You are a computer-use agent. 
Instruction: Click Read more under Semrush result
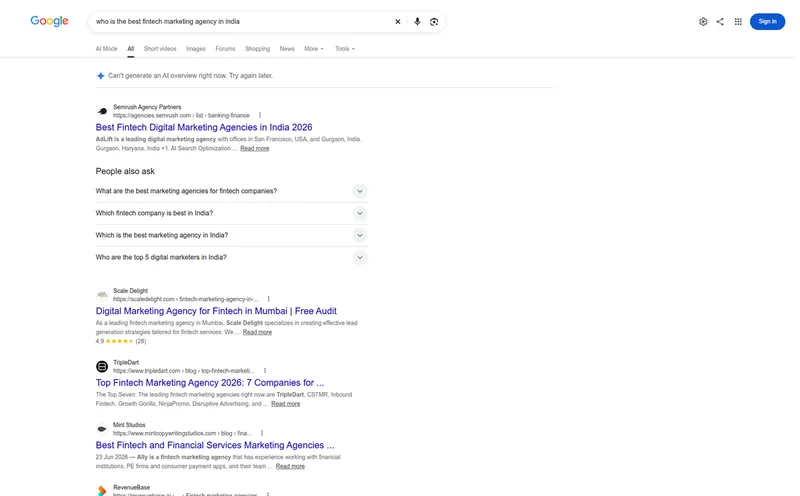tap(255, 148)
